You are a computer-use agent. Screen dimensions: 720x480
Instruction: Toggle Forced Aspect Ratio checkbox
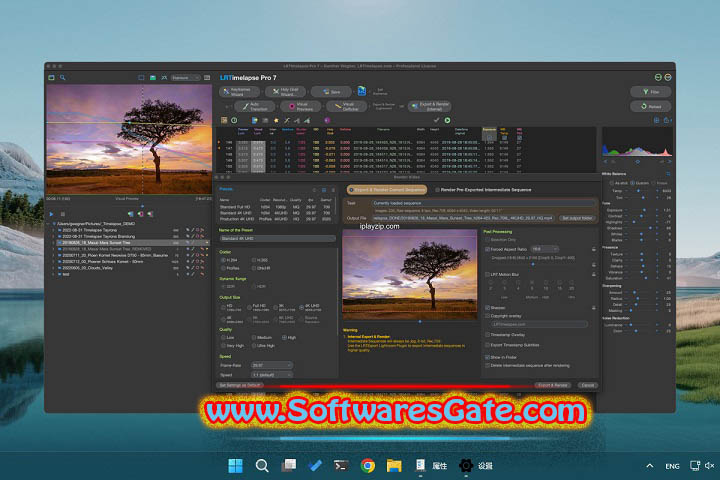pos(487,249)
